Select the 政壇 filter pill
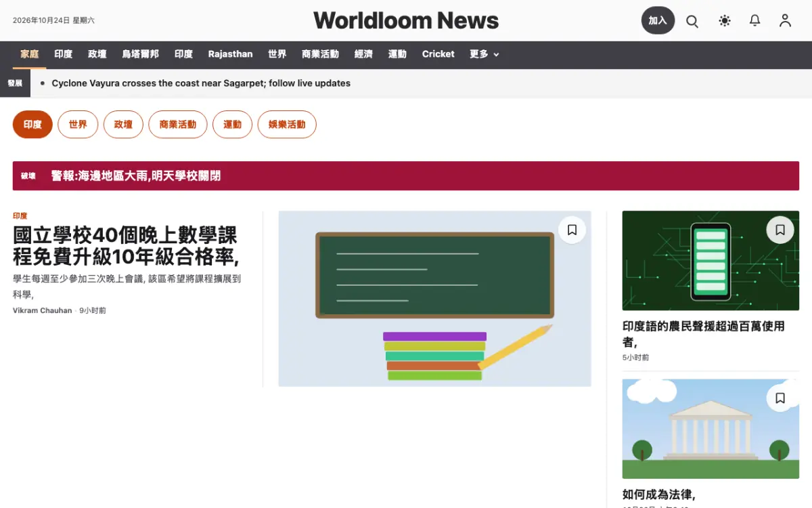 123,125
